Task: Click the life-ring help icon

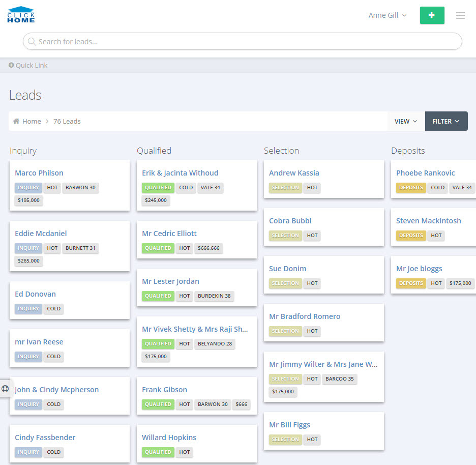Action: point(6,389)
